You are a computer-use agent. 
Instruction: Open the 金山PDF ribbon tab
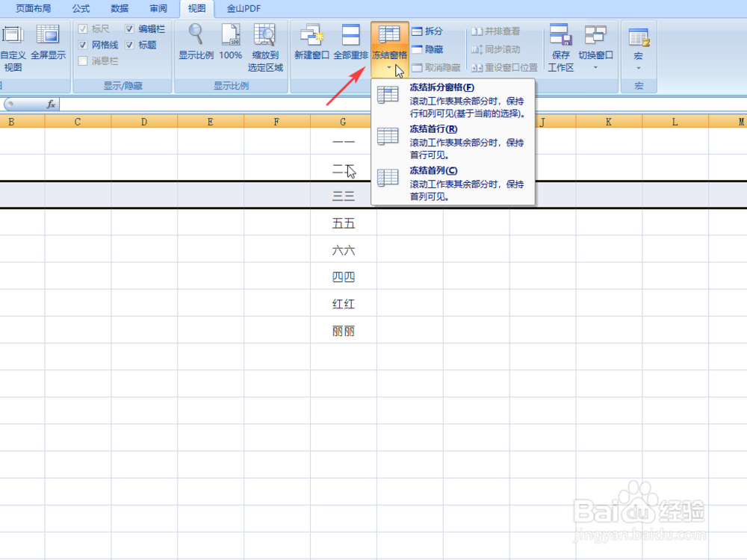click(243, 8)
